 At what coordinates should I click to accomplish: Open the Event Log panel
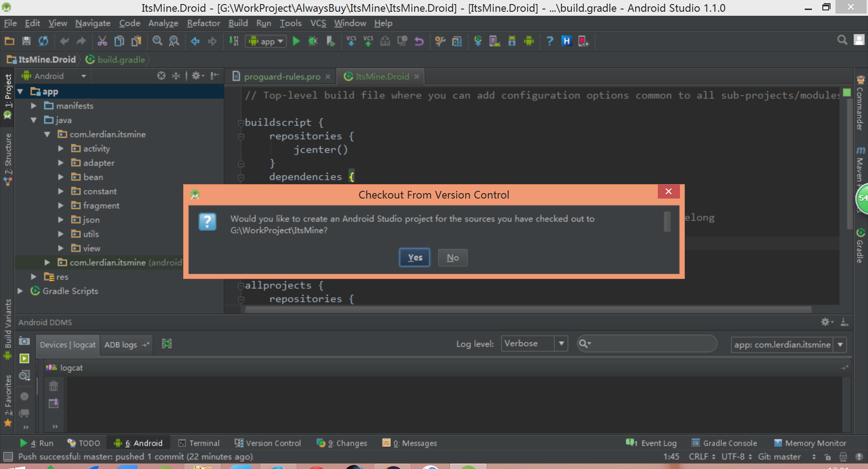(x=651, y=443)
